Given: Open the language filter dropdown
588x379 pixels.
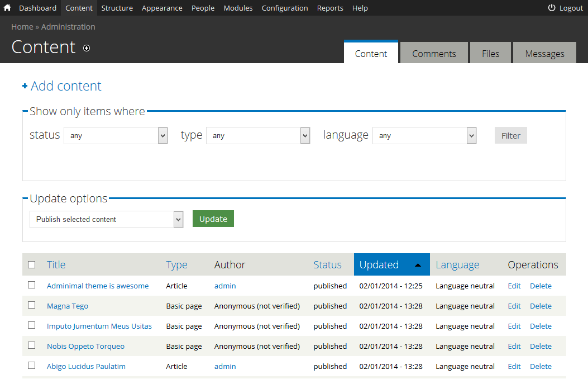Looking at the screenshot, I should (424, 135).
